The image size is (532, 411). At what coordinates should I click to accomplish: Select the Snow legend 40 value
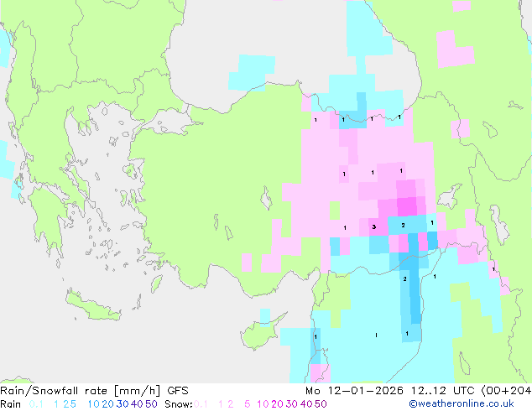306,404
